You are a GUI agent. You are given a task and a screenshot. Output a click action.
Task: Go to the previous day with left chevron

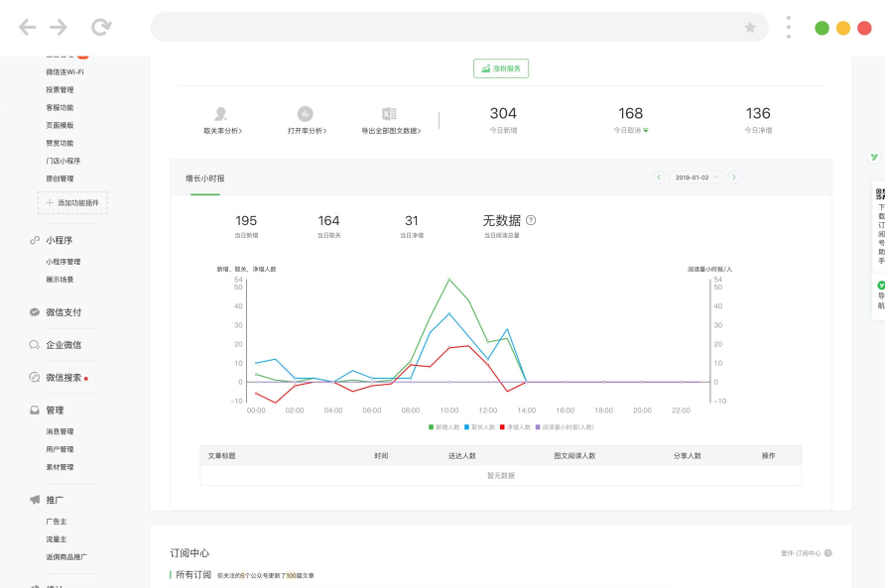[658, 177]
